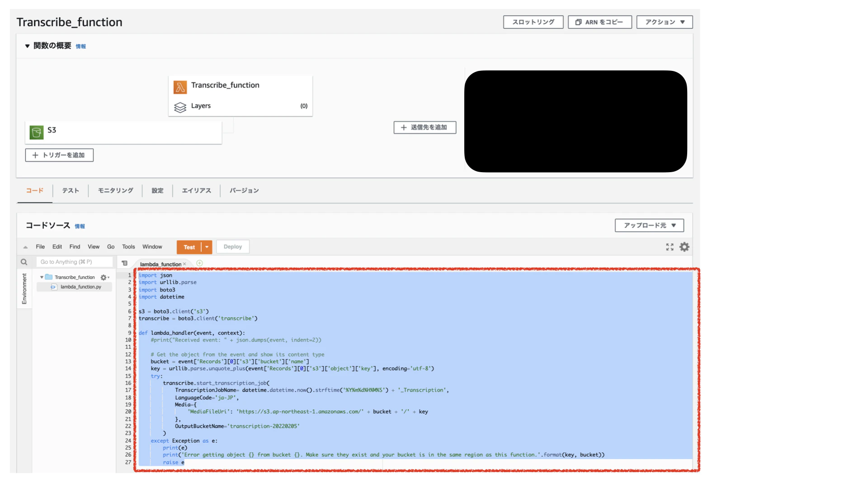Click the ARN をコピー button
This screenshot has height=488, width=868.
(x=599, y=22)
